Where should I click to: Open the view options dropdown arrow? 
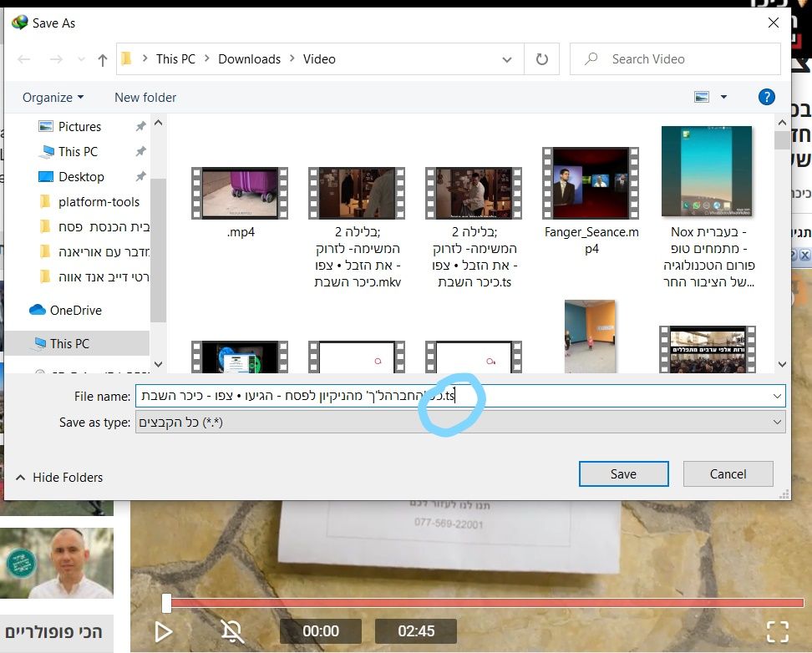[x=723, y=97]
